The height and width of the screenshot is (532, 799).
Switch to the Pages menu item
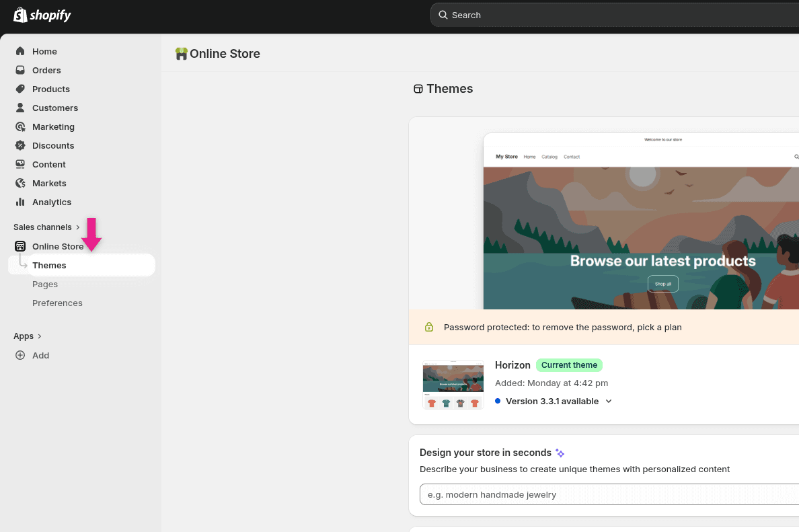(45, 284)
